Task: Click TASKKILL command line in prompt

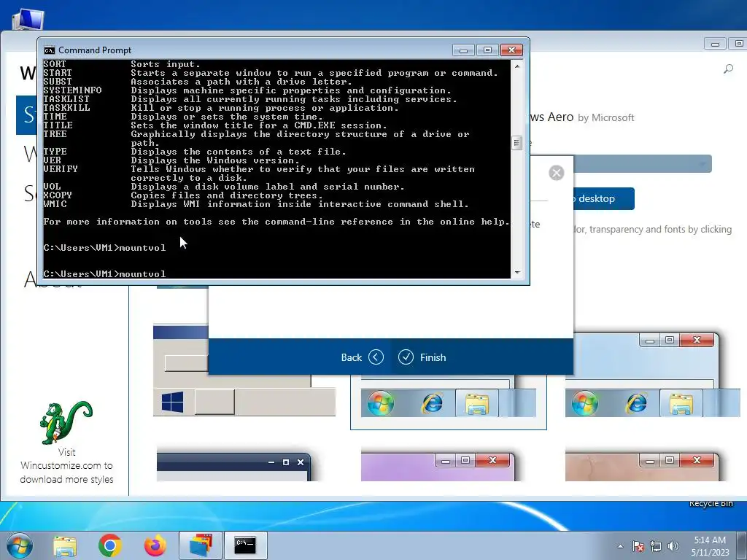Action: click(x=221, y=108)
